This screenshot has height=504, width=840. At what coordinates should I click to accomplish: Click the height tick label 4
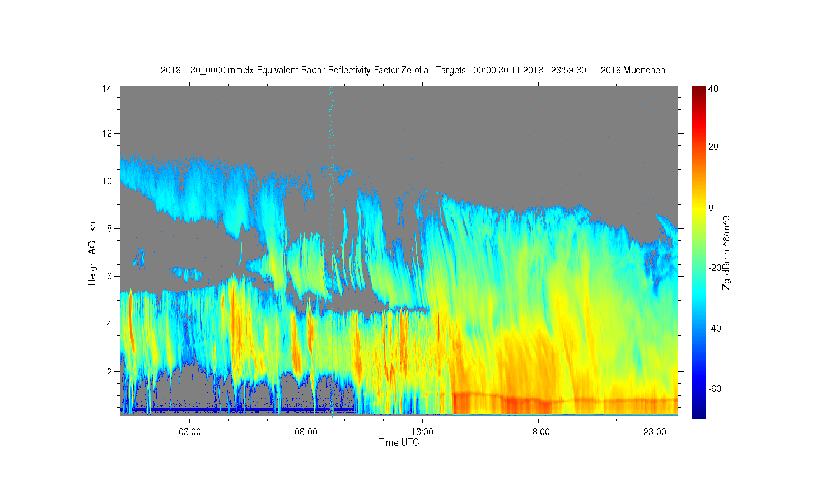[109, 324]
